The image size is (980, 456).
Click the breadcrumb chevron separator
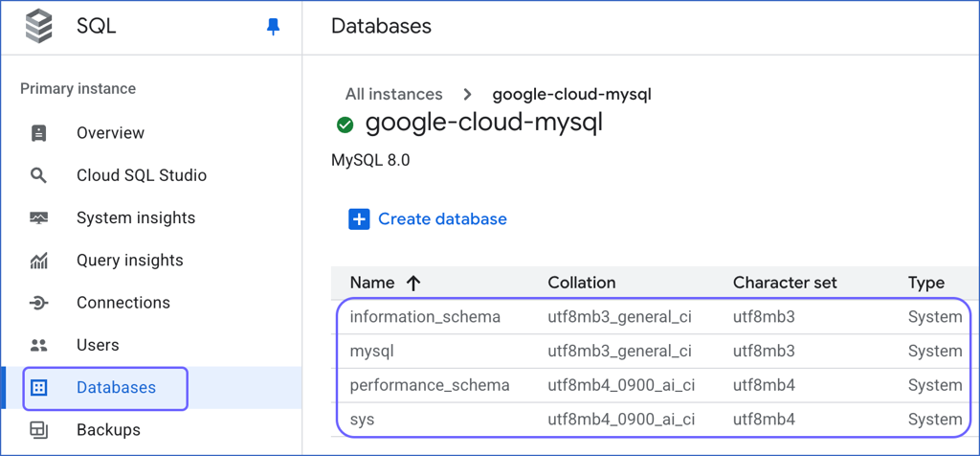point(467,95)
